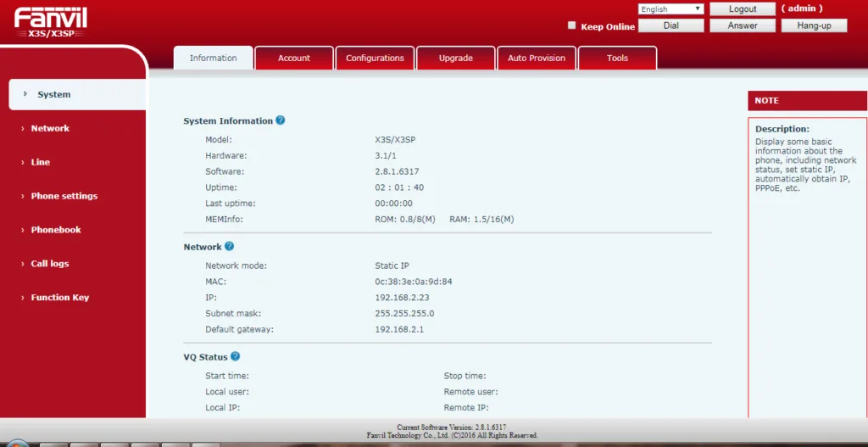This screenshot has width=868, height=447.
Task: Click the Hang-up button
Action: (x=814, y=25)
